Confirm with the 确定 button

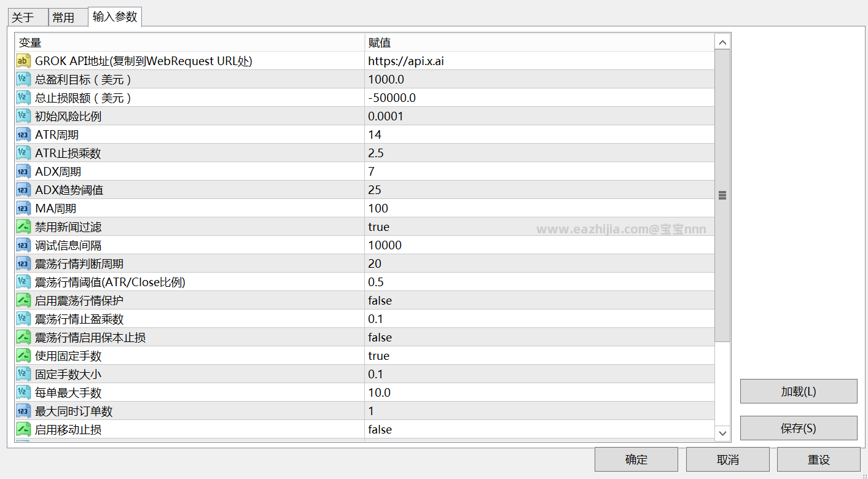point(636,459)
